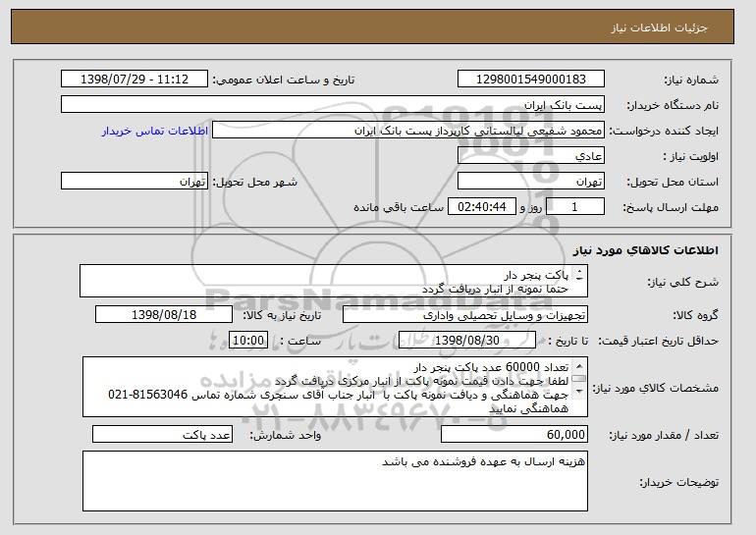Click the label مهلت ارسال پاسخ
Viewport: 756px width, 535px height.
pyautogui.click(x=671, y=207)
